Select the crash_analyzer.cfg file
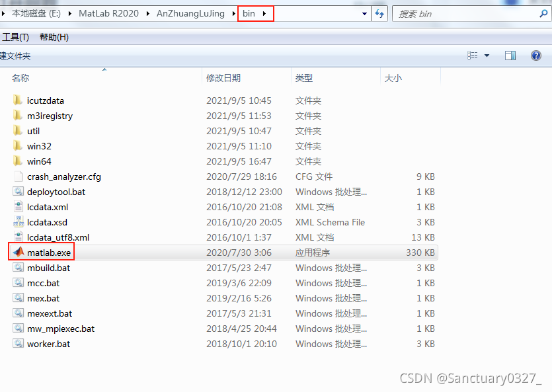552x392 pixels. 63,176
